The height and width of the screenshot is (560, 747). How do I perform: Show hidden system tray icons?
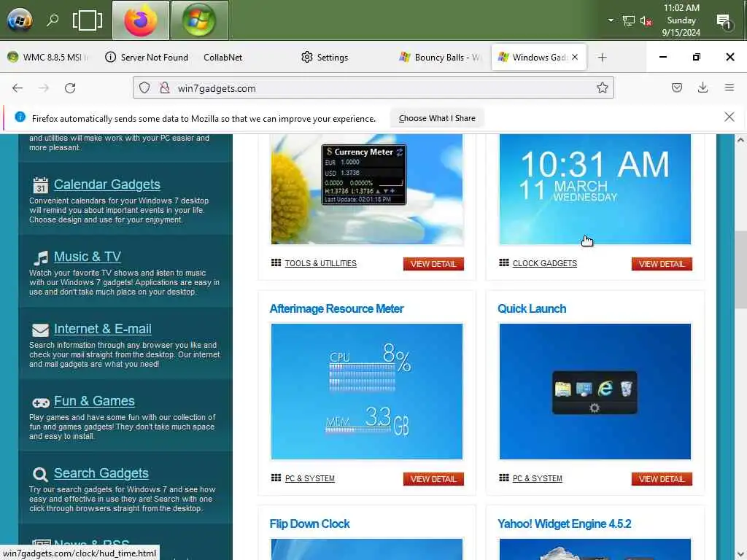611,20
